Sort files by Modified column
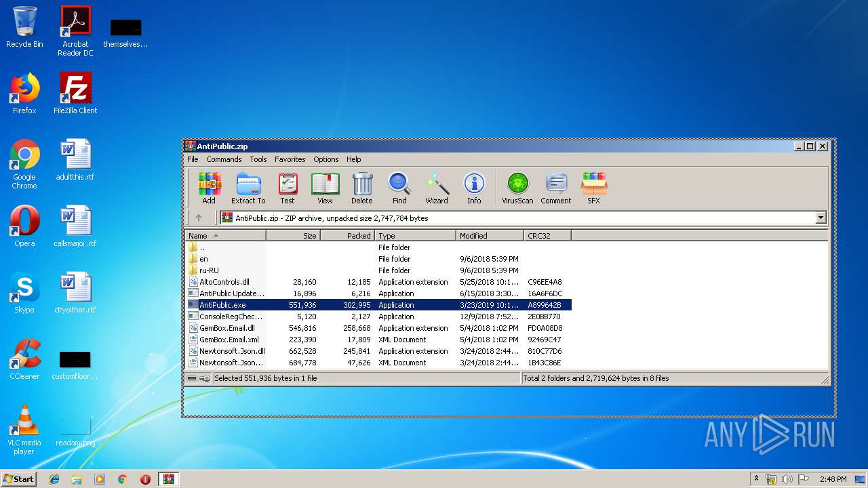This screenshot has width=868, height=488. [490, 236]
